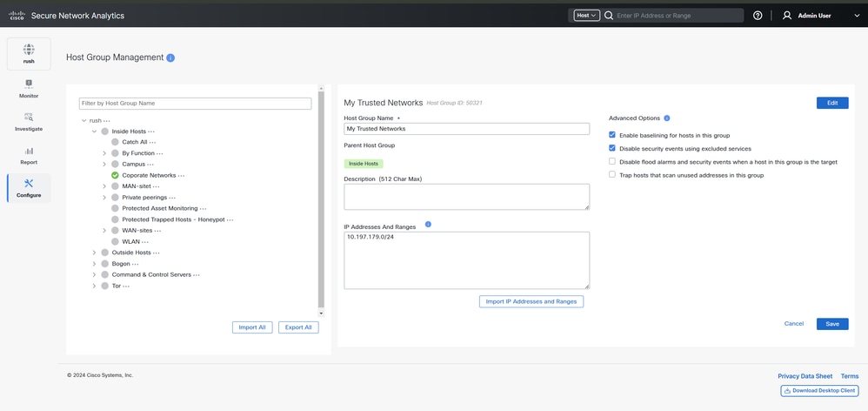Expand the Tor group

pos(94,286)
